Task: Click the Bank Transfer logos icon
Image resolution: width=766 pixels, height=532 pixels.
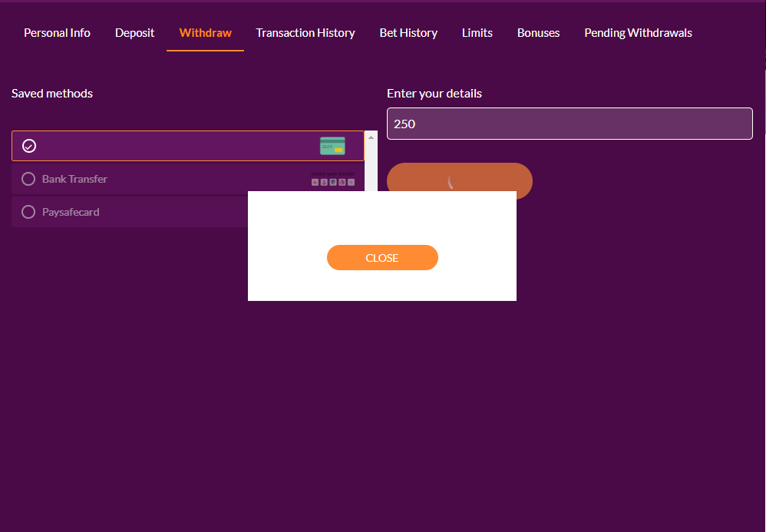Action: coord(333,182)
